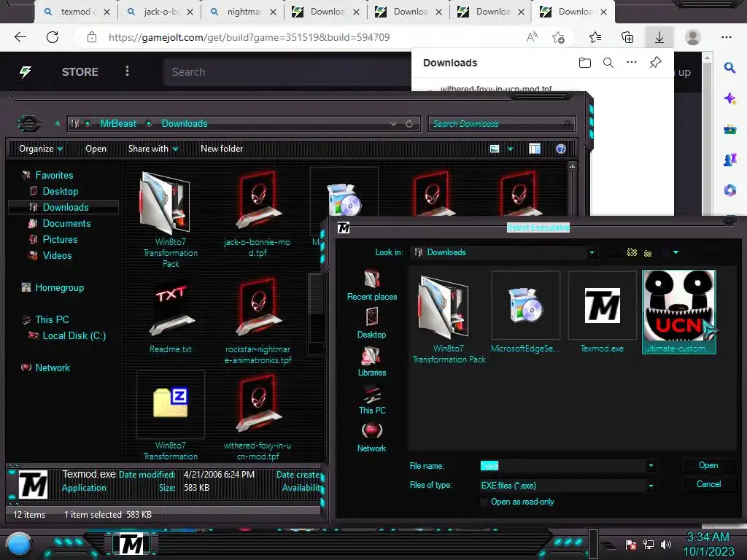Image resolution: width=747 pixels, height=560 pixels.
Task: Select MicrosoftEdgeSe... file in dialog
Action: pos(525,313)
